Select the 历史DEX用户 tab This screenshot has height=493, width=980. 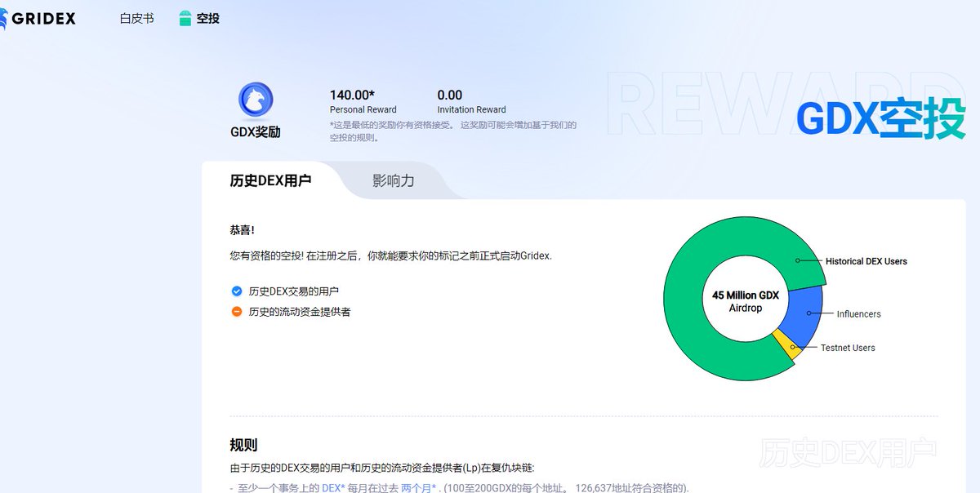270,181
